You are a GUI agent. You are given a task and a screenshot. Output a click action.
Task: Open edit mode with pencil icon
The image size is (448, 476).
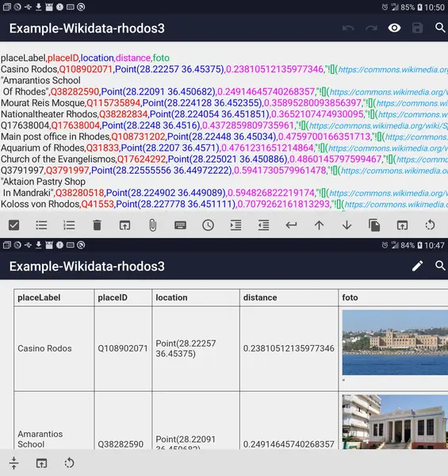tap(417, 266)
